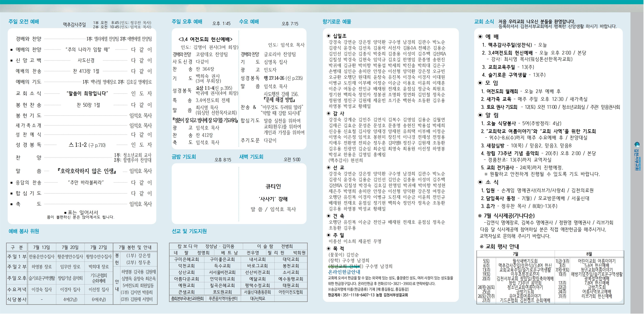Click the '창립기념 음악회' table cell
Screen dimensions: 644x314
click(x=70, y=278)
